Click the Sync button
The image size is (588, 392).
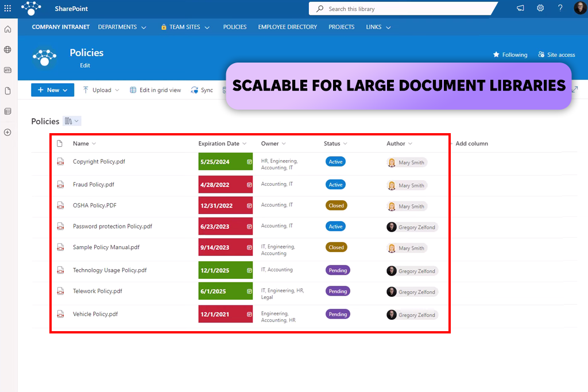click(x=202, y=90)
